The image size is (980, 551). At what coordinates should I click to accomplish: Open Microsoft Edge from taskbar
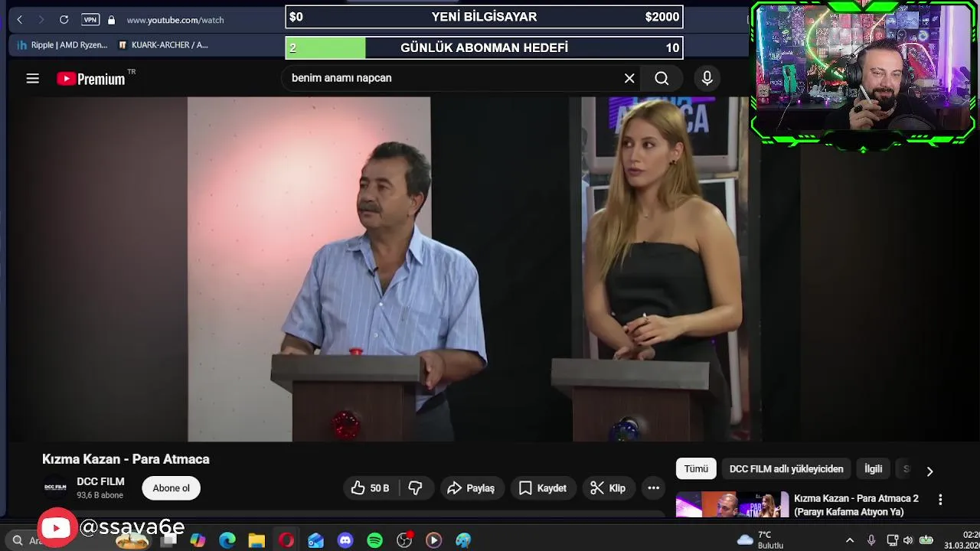tap(227, 540)
